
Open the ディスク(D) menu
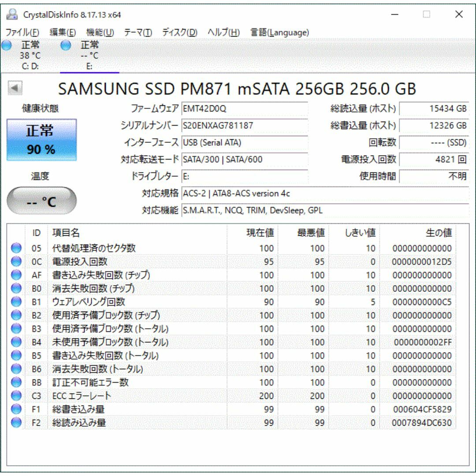(179, 32)
